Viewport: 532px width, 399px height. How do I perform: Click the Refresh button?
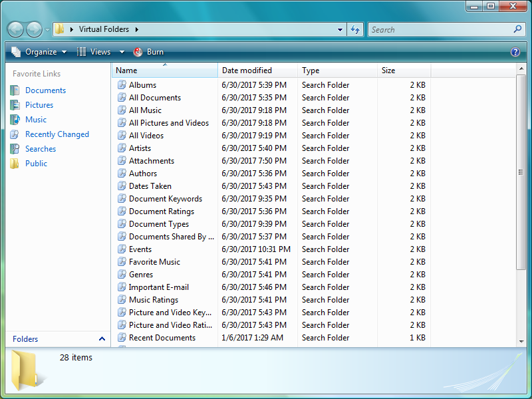coord(355,29)
